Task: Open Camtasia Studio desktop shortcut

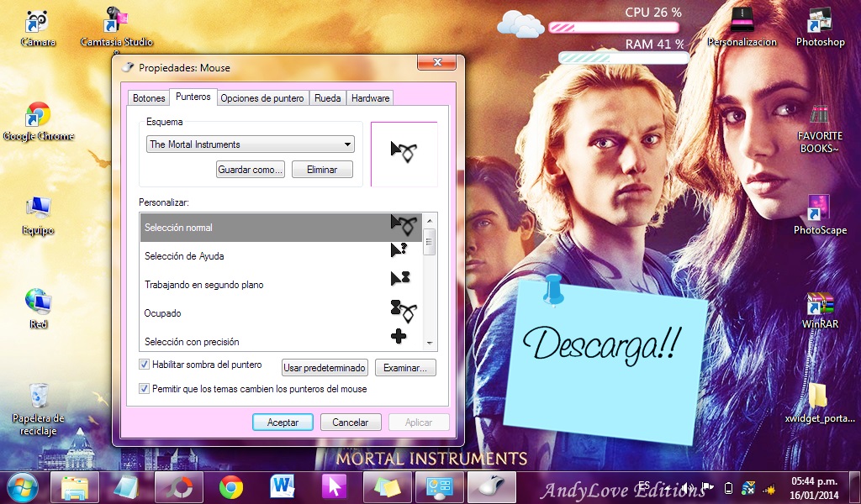Action: (x=116, y=28)
